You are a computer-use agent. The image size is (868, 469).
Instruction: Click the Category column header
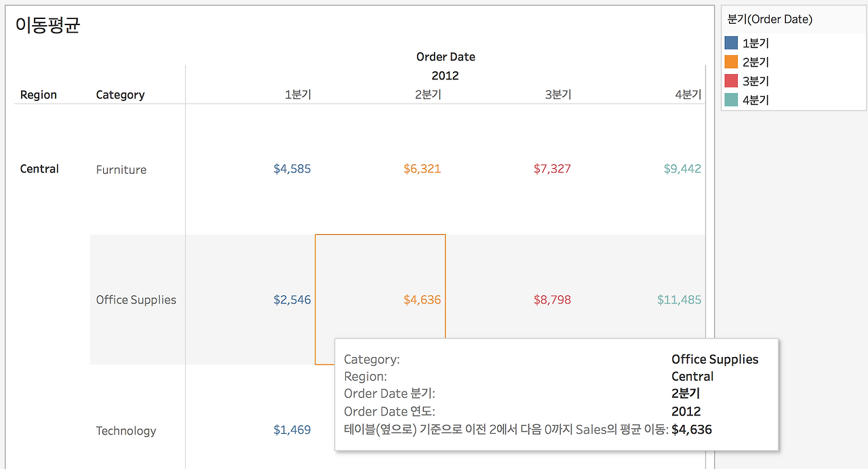(x=120, y=95)
